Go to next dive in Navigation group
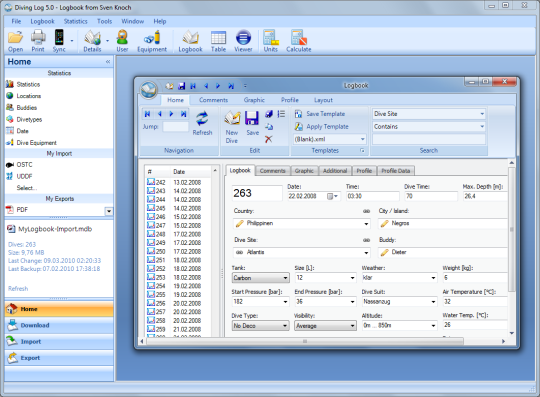This screenshot has width=540, height=397. [171, 114]
